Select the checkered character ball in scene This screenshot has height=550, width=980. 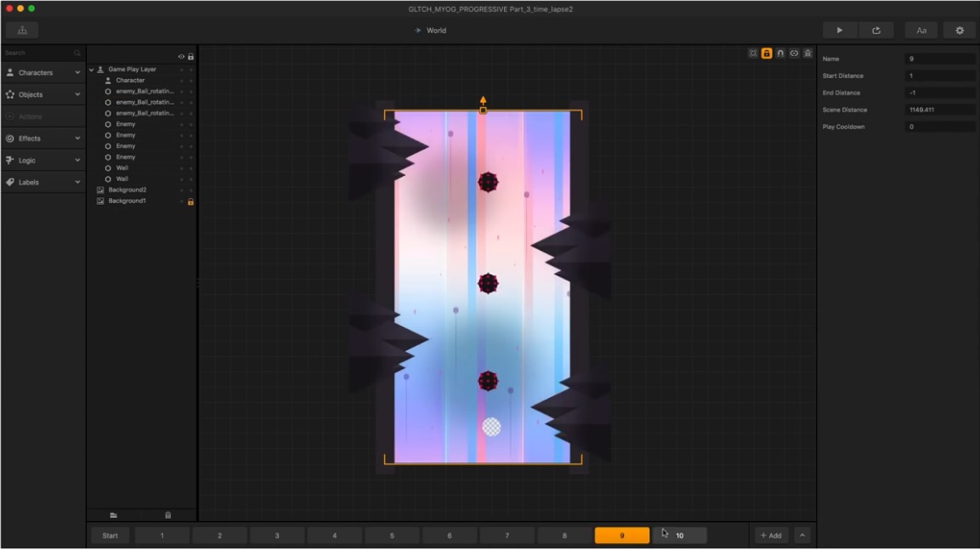coord(491,427)
